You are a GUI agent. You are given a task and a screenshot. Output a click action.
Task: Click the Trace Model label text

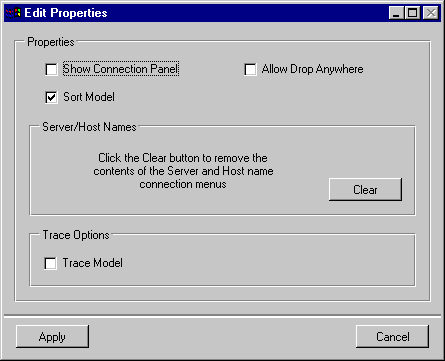[92, 263]
